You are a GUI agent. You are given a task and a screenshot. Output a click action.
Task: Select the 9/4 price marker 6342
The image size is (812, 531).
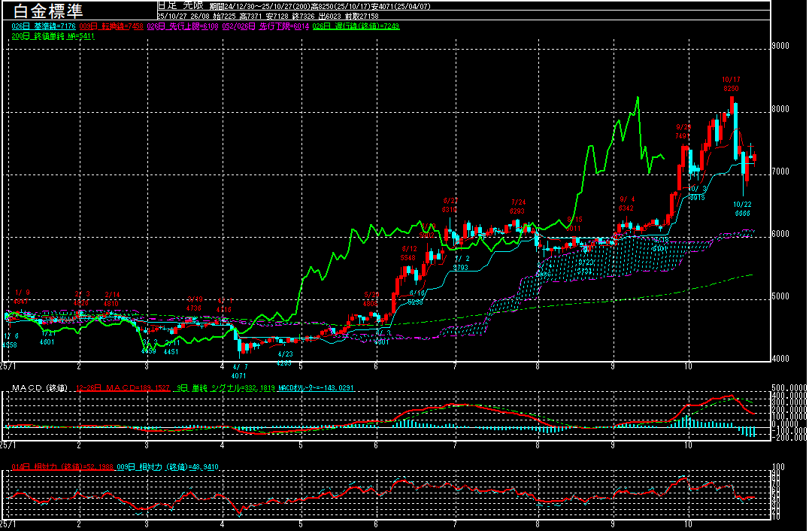[x=626, y=203]
